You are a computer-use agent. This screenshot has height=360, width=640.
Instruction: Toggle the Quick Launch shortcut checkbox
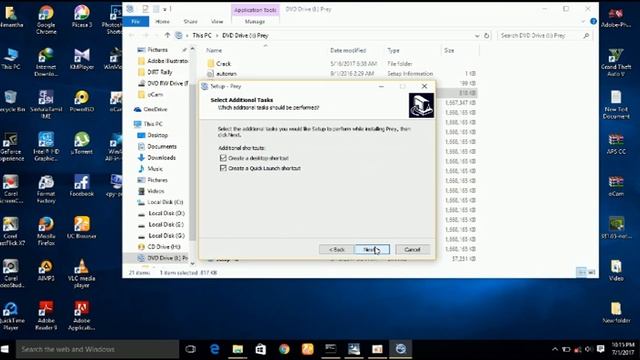pyautogui.click(x=223, y=168)
